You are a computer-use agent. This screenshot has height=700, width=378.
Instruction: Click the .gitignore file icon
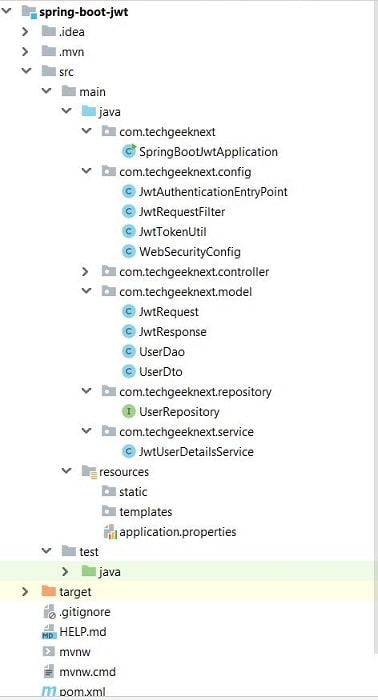point(49,612)
